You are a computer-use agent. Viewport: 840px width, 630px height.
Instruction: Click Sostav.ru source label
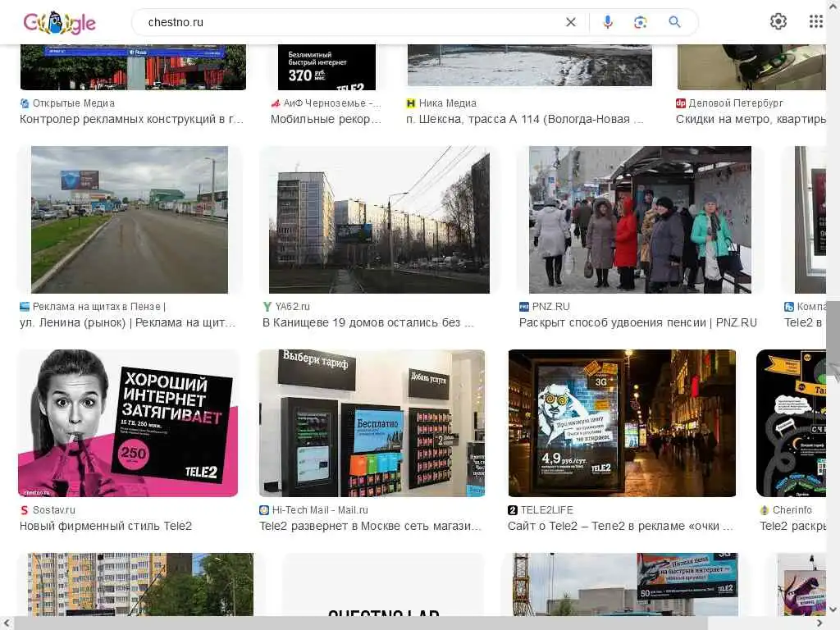pyautogui.click(x=53, y=510)
